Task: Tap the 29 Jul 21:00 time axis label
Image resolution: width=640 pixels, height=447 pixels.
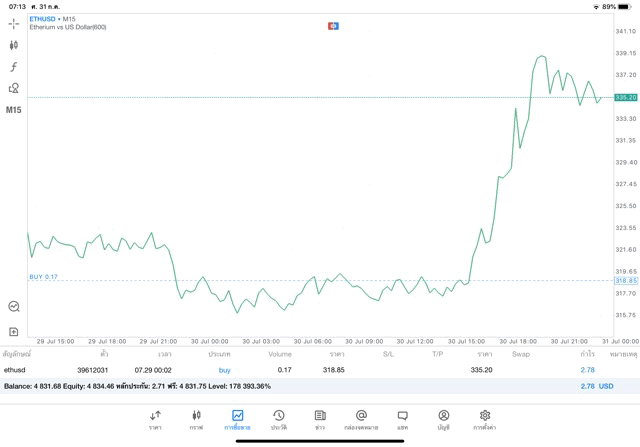Action: [158, 341]
